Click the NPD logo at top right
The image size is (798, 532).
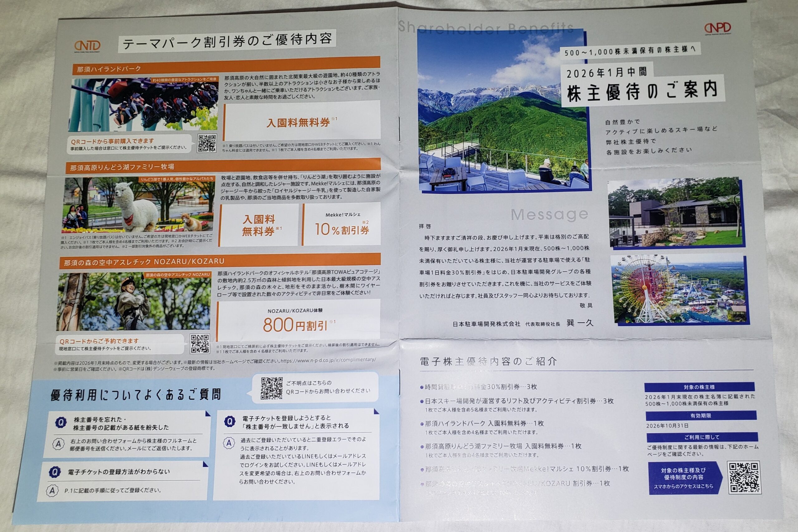(x=717, y=28)
